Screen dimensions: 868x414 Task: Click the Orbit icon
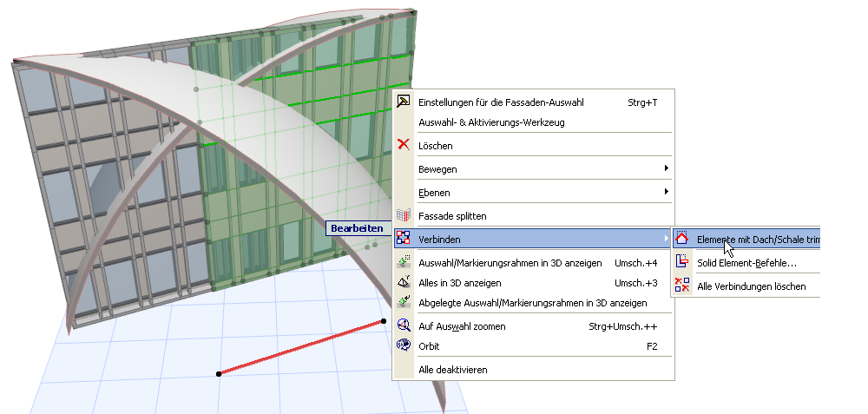(x=404, y=345)
